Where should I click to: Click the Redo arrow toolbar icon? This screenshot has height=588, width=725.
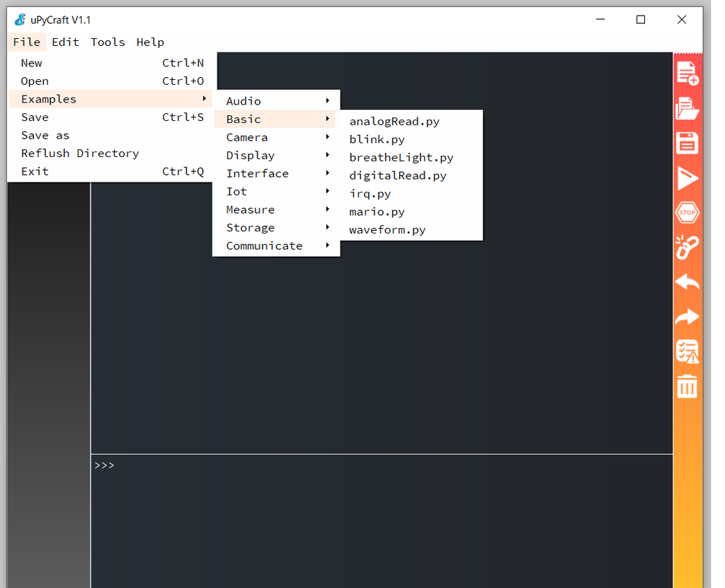(687, 317)
